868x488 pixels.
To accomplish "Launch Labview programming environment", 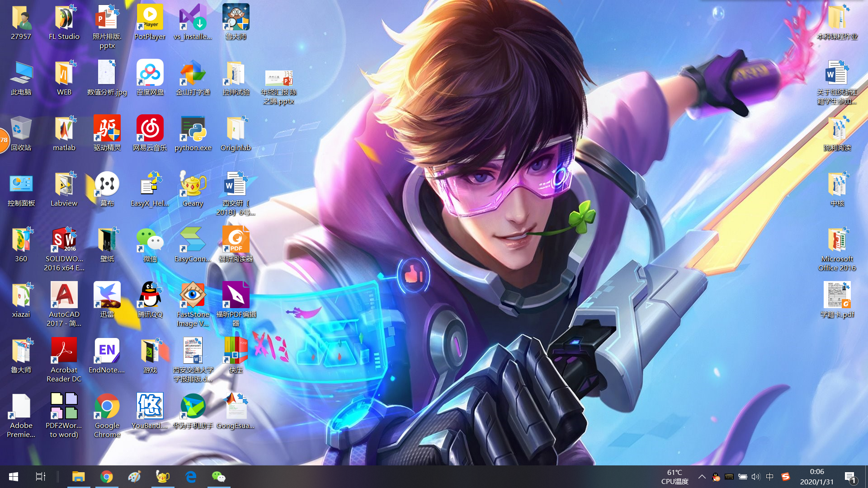I will 64,187.
